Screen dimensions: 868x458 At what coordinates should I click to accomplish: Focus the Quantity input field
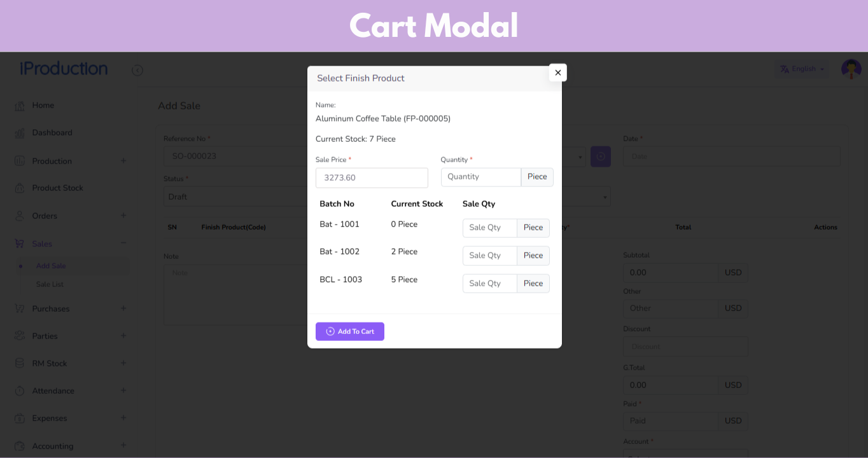pos(481,177)
